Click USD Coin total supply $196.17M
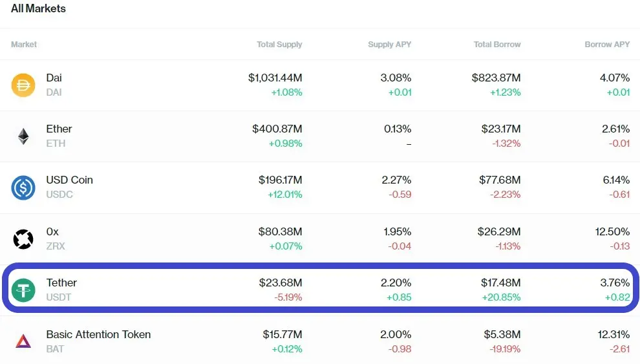Image resolution: width=640 pixels, height=364 pixels. pos(281,180)
